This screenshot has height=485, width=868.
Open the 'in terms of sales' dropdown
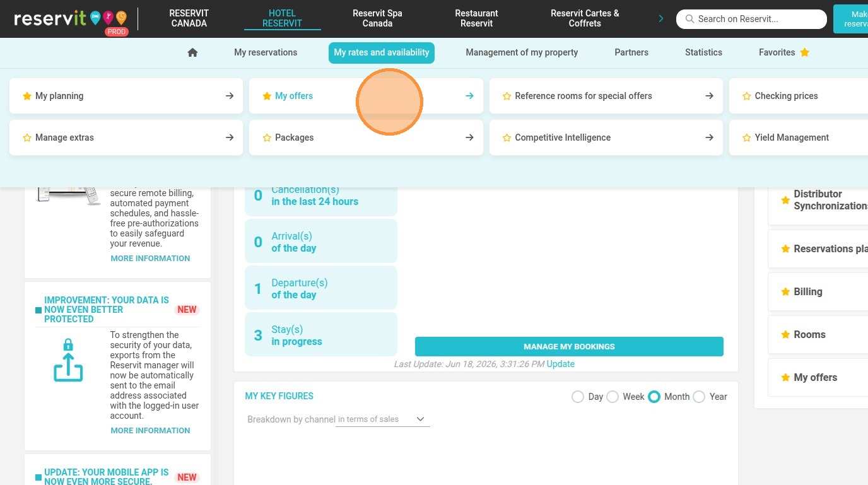pyautogui.click(x=382, y=419)
